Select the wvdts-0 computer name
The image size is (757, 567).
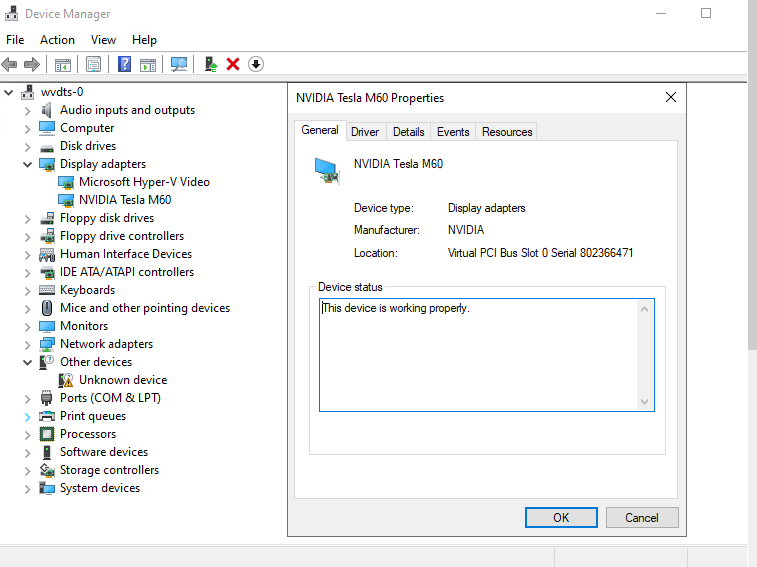click(x=62, y=92)
